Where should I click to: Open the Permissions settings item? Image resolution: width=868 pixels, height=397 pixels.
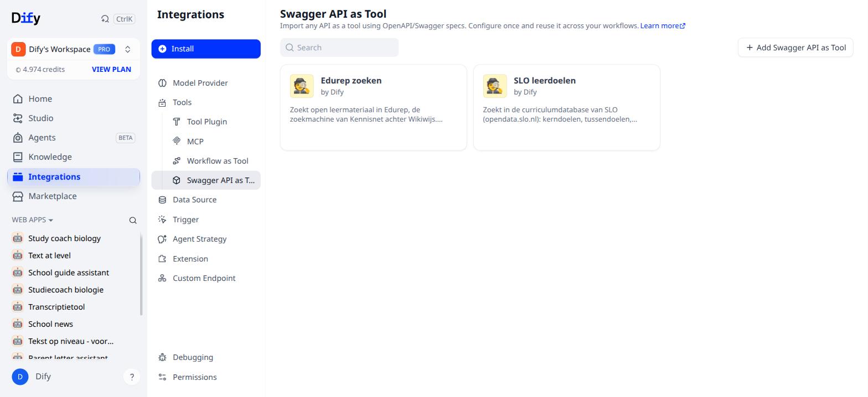coord(206,377)
